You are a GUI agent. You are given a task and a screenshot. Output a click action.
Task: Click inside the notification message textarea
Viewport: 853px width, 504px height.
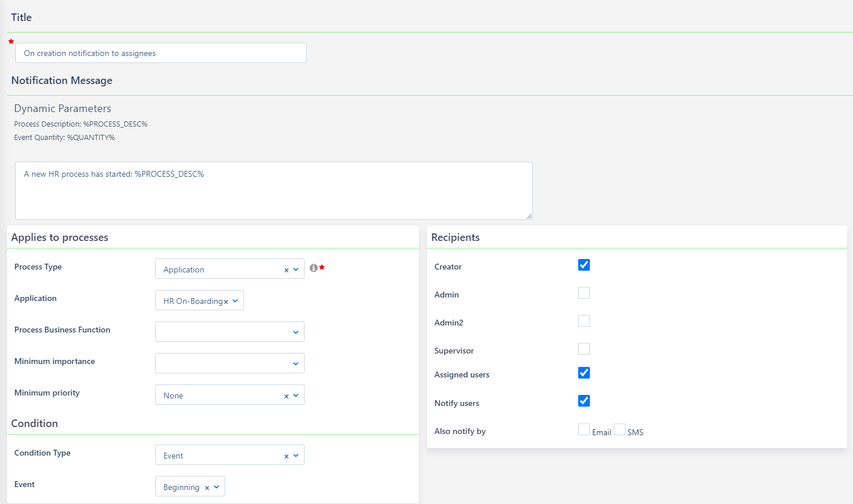[274, 190]
